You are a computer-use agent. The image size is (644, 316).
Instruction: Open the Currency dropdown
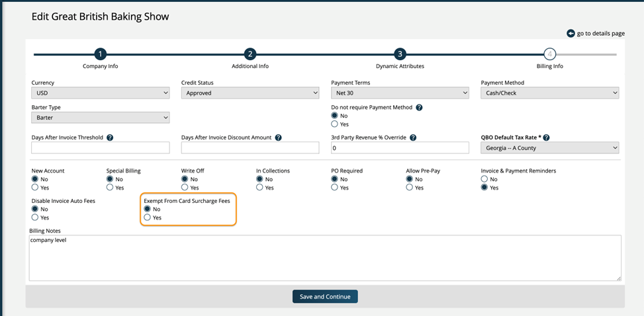click(100, 93)
